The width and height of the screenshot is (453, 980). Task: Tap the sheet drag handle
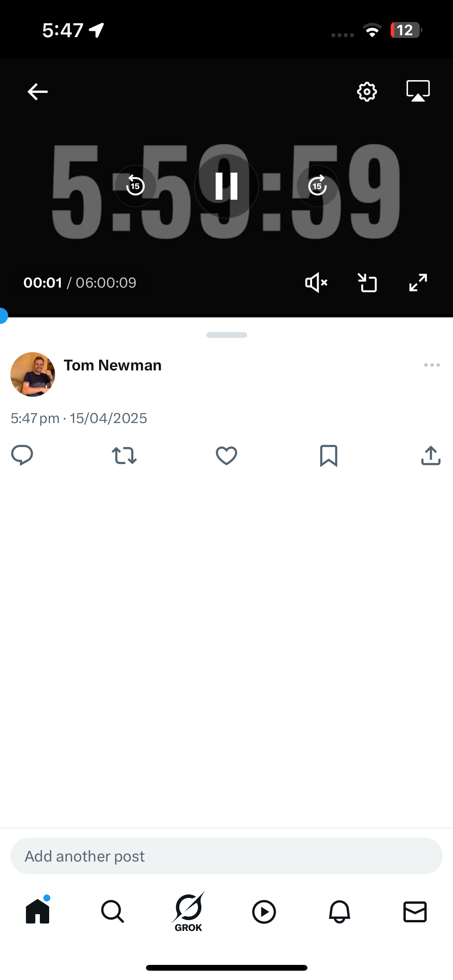pos(226,335)
